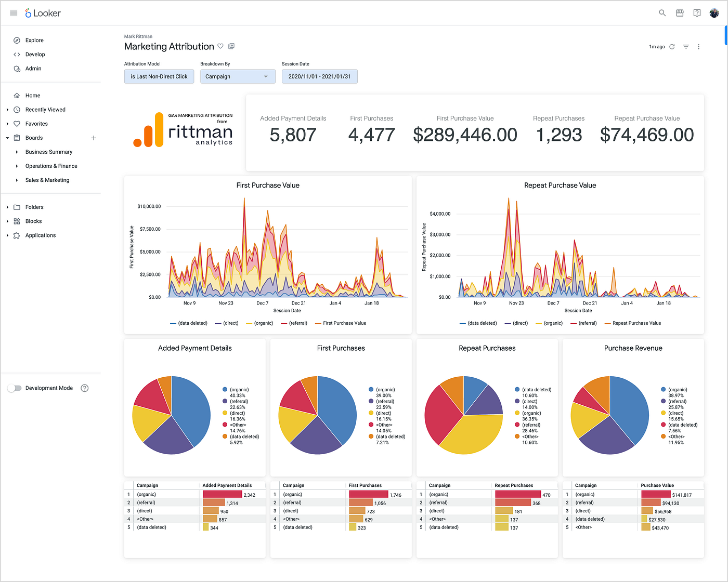Toggle (data deleted) legend in First Purchase Value chart
This screenshot has width=728, height=582.
(189, 323)
